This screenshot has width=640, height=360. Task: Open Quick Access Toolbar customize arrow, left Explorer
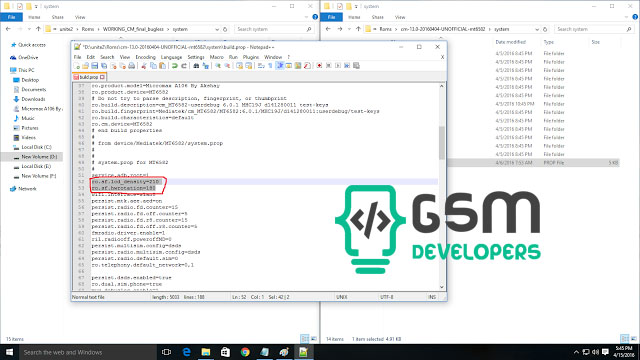click(x=36, y=7)
